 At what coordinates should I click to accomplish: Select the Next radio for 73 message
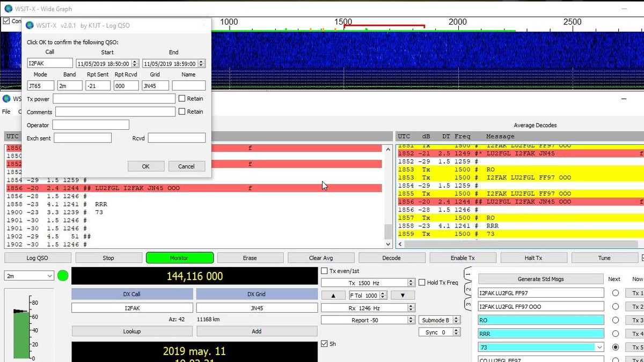[616, 347]
